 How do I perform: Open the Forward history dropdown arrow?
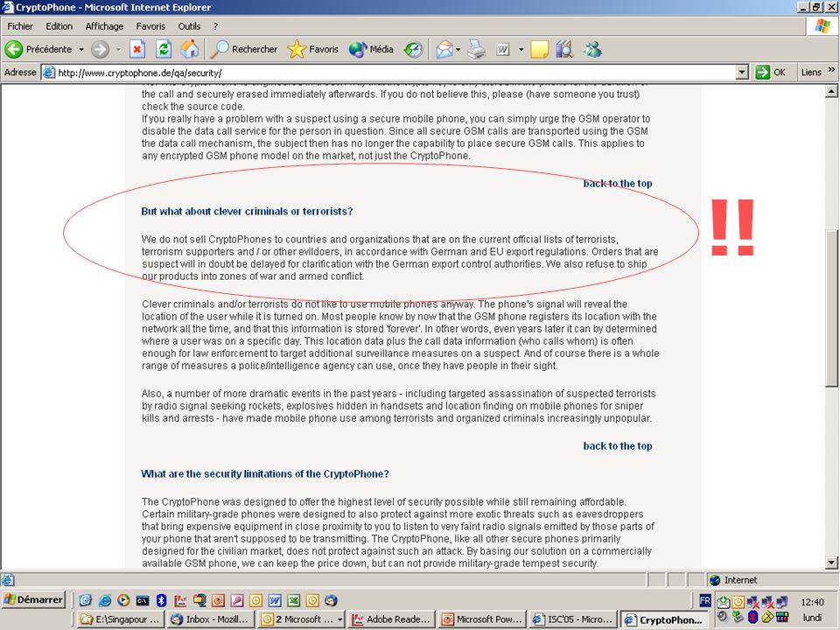118,49
